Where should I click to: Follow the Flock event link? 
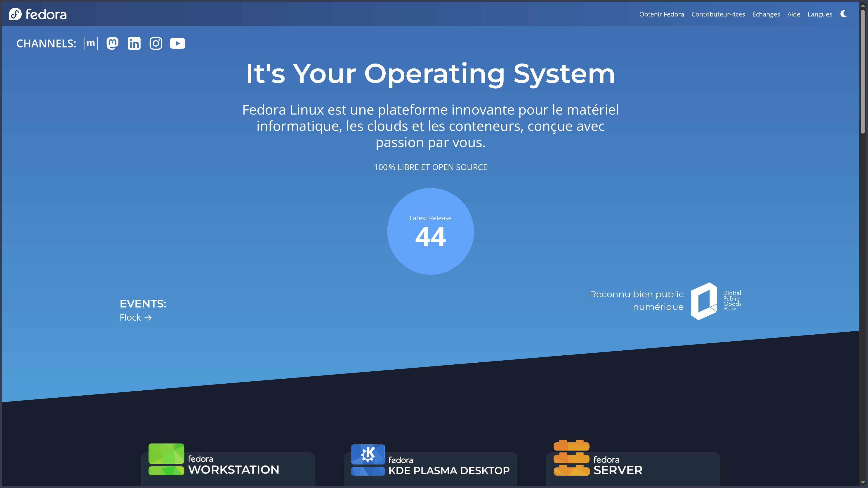coord(135,317)
